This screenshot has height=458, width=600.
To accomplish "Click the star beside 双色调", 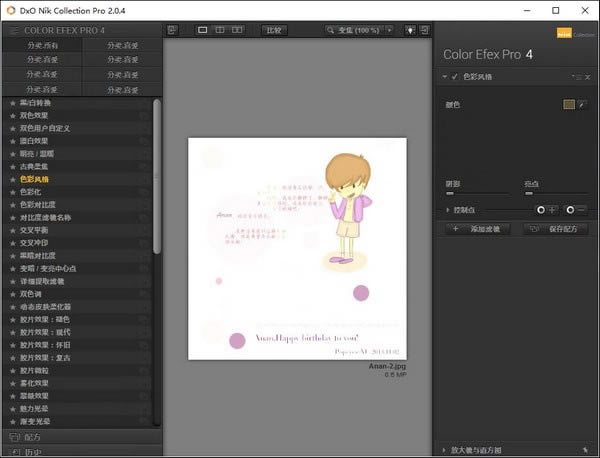I will (x=13, y=294).
